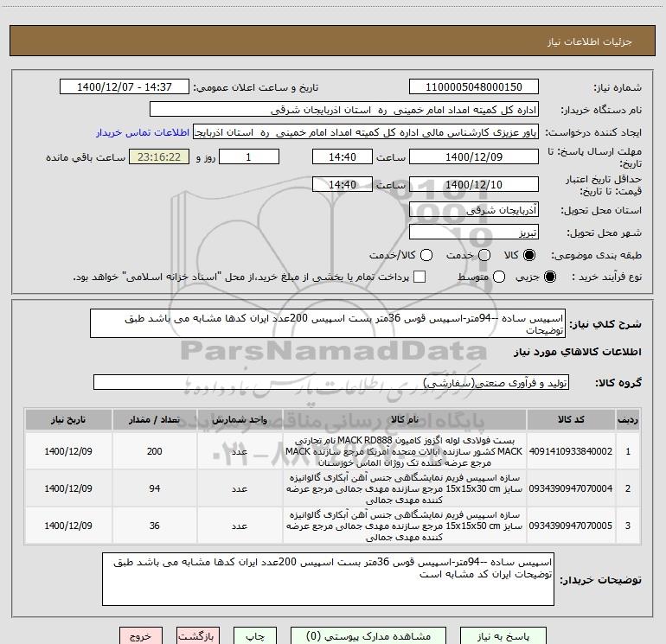Click the 15x15x50 cm space frame product name
This screenshot has height=644, width=666.
(405, 526)
